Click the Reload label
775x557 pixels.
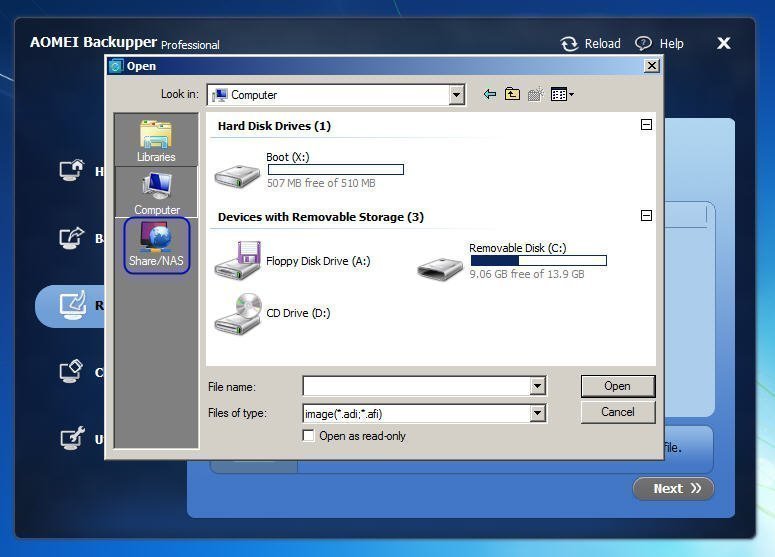[x=603, y=43]
